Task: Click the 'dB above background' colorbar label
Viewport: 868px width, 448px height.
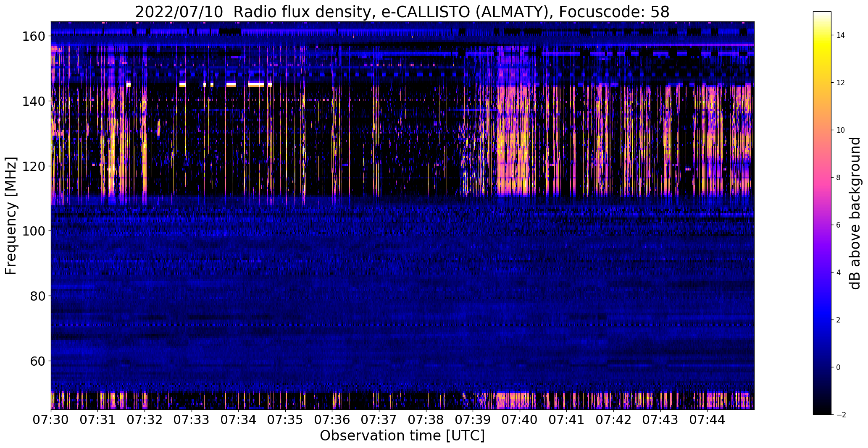Action: pos(855,213)
